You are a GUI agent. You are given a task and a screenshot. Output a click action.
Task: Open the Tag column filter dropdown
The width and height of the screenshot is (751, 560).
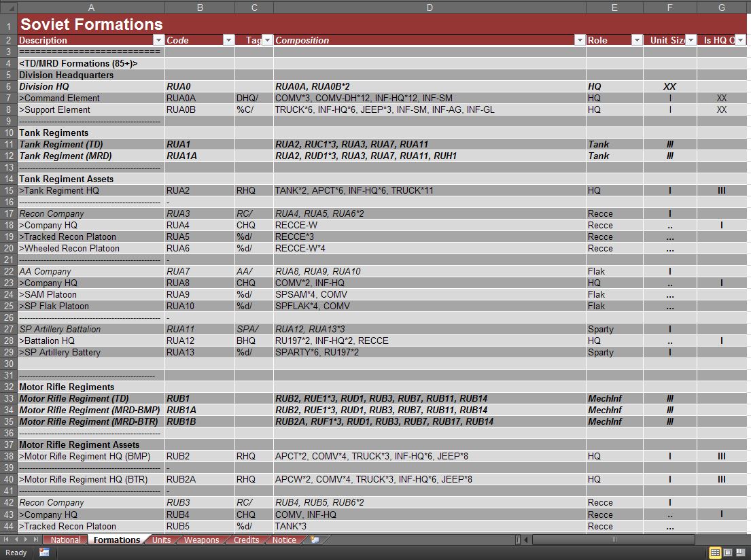point(267,40)
